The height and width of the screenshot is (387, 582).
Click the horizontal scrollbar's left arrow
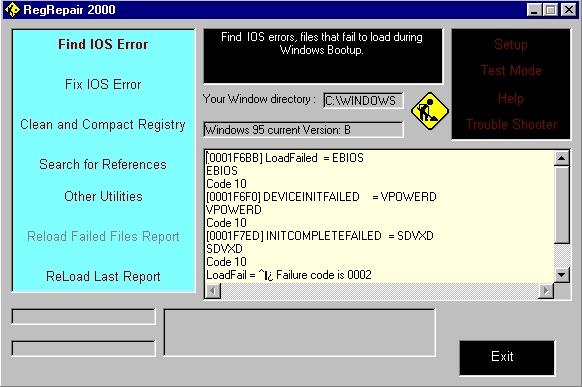(x=213, y=291)
